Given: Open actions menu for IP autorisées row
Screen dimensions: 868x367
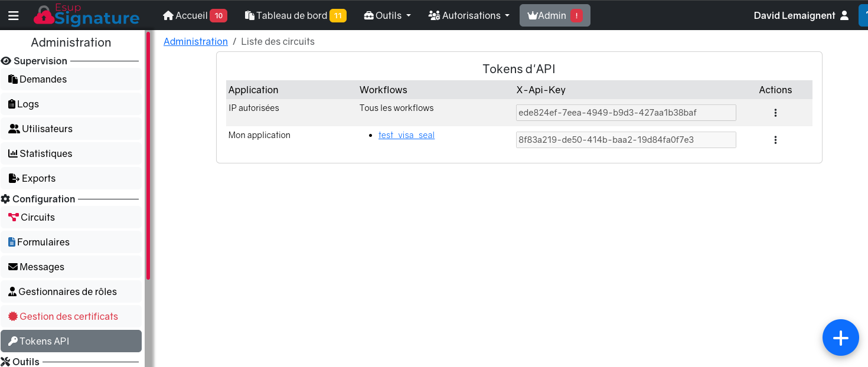Looking at the screenshot, I should click(x=775, y=113).
